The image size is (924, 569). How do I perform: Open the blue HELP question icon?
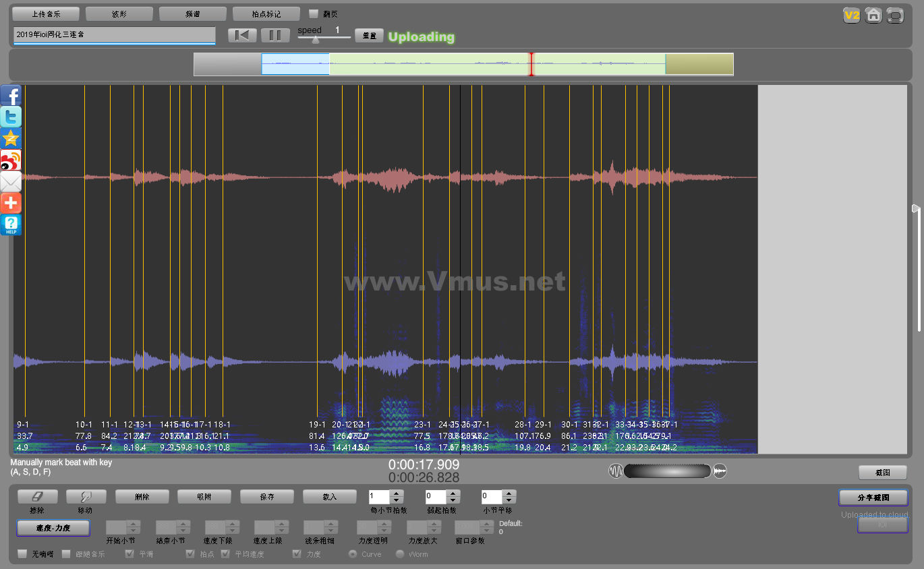(x=11, y=224)
